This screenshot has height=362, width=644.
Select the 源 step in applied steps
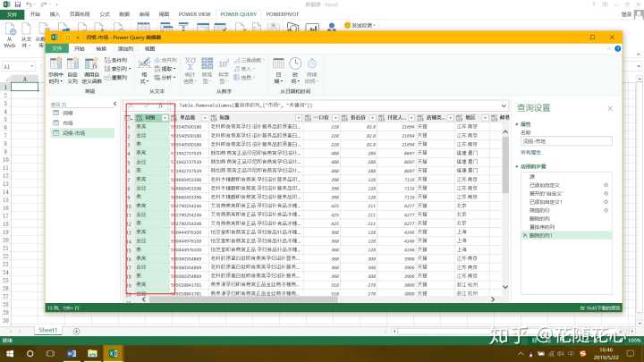[x=529, y=177]
